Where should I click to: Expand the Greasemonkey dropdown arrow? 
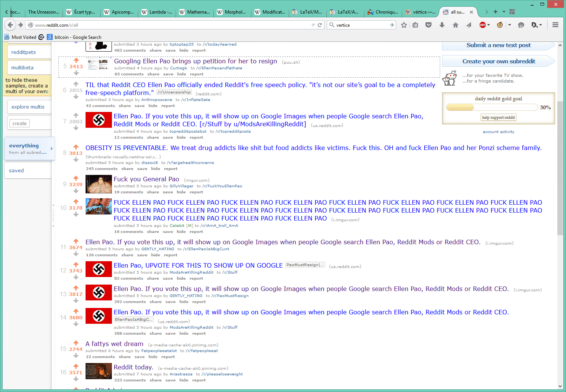pyautogui.click(x=509, y=25)
